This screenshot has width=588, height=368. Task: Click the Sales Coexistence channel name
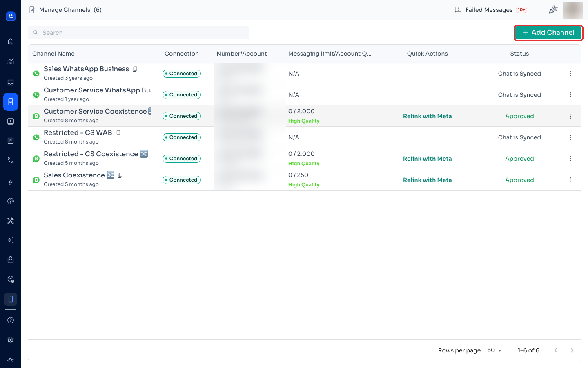74,175
